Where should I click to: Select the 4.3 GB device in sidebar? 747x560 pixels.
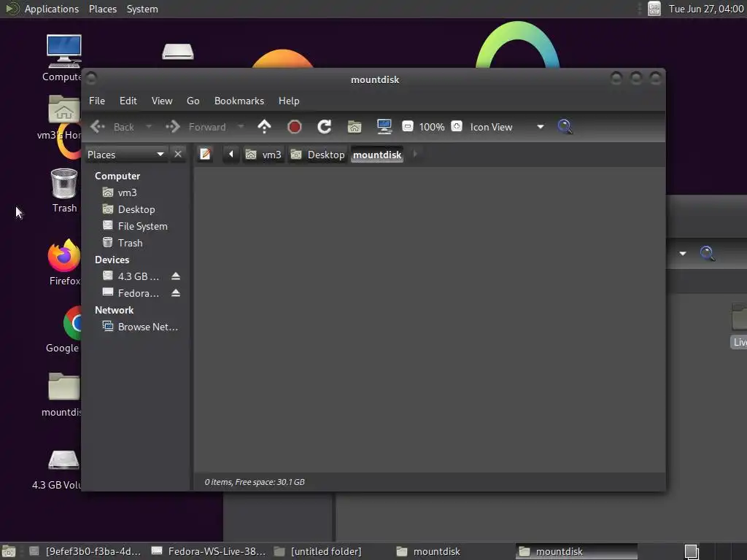click(131, 276)
